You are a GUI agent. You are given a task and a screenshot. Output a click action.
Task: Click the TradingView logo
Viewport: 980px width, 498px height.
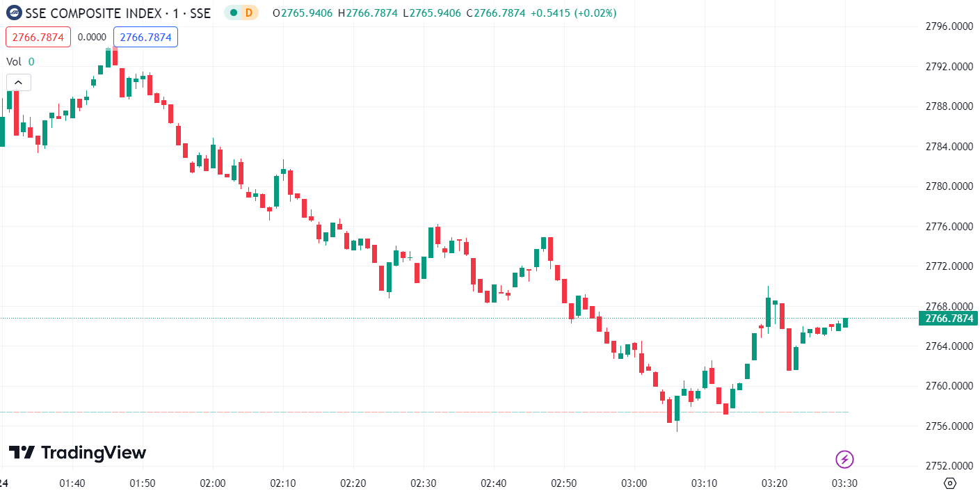point(77,453)
